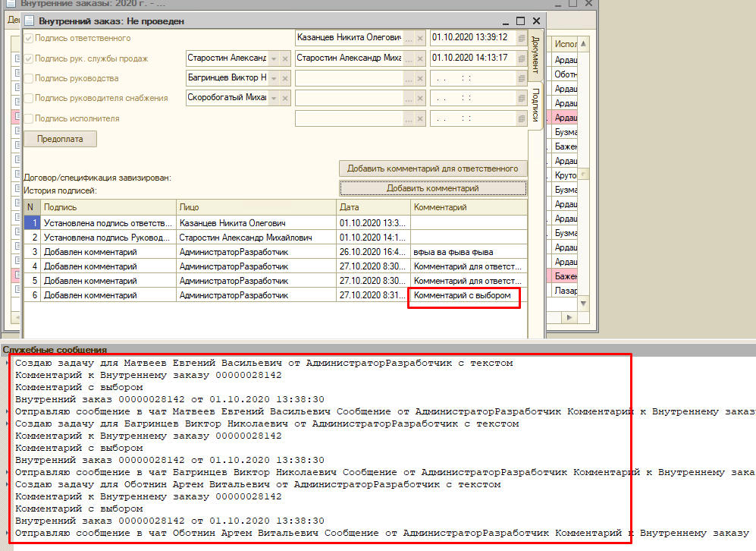
Task: Clear the Казанцев Никита Олегович field with X
Action: pos(420,38)
